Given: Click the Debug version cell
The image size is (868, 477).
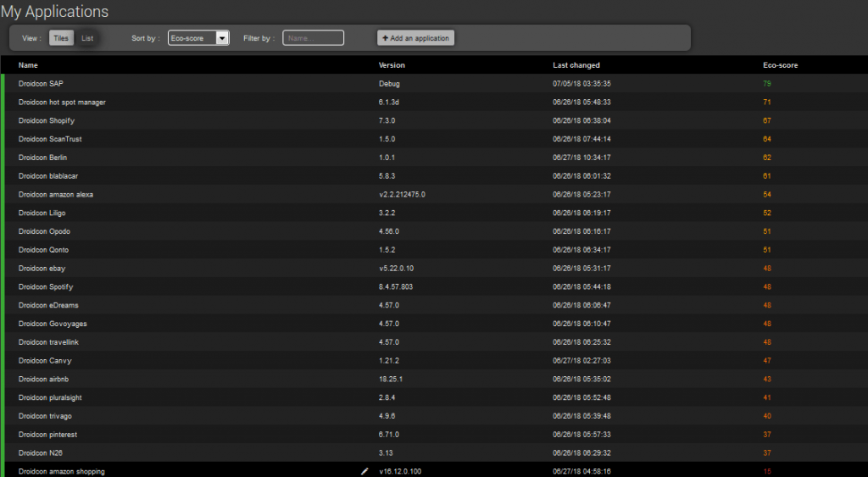Looking at the screenshot, I should (389, 84).
